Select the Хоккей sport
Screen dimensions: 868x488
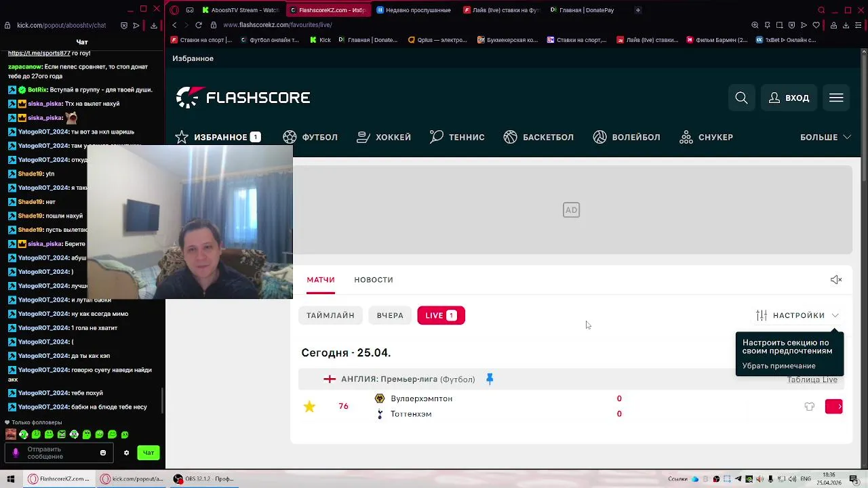[384, 137]
